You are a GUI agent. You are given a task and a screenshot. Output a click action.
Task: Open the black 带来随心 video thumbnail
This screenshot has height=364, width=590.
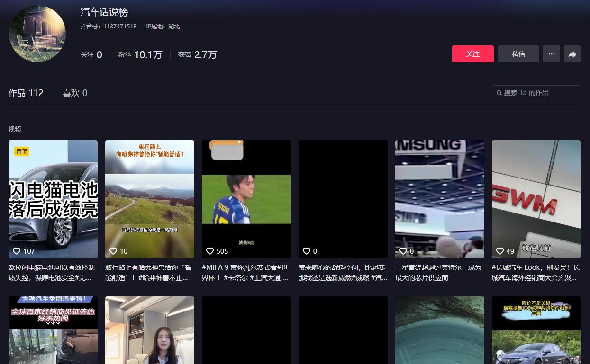tap(343, 199)
